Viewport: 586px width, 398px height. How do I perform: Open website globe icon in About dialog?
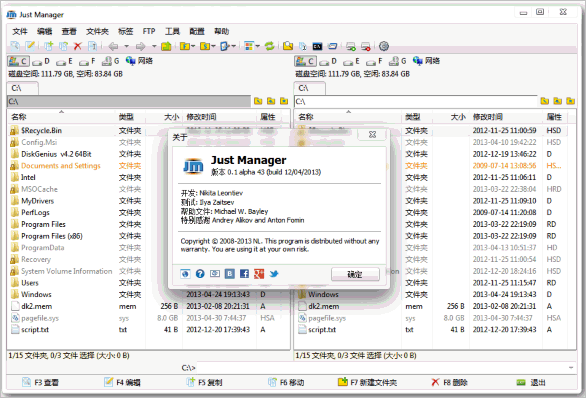click(x=185, y=274)
